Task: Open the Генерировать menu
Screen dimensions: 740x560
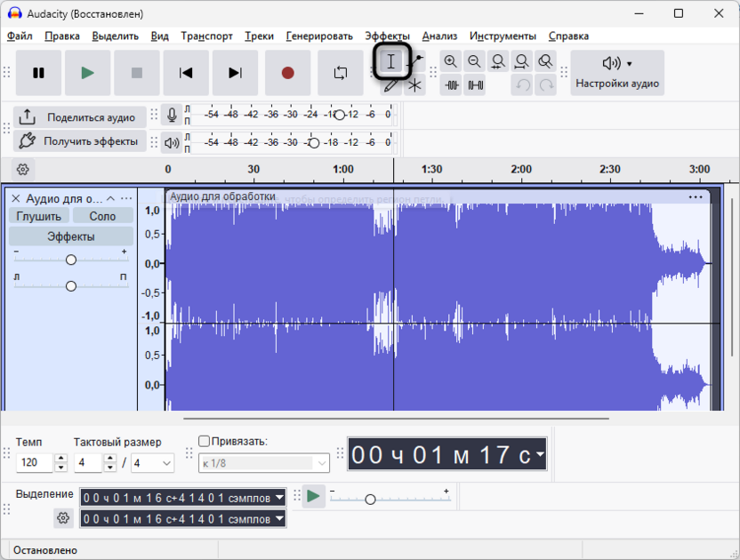Action: point(319,36)
